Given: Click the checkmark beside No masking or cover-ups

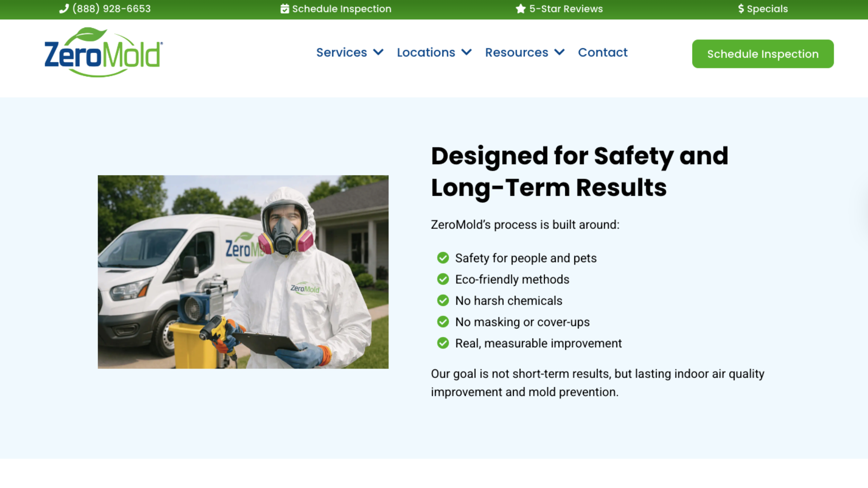Looking at the screenshot, I should pos(443,322).
